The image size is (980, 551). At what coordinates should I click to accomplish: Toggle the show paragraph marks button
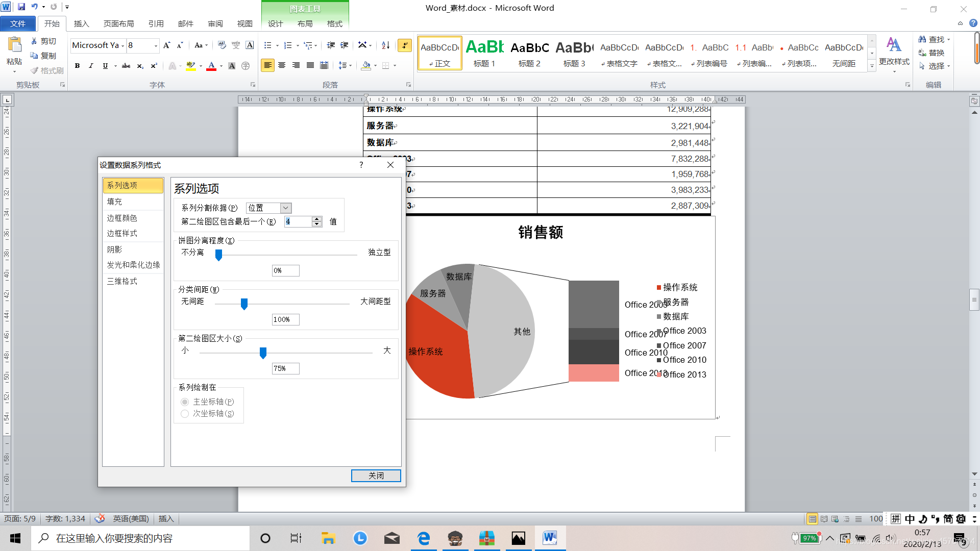click(x=405, y=45)
